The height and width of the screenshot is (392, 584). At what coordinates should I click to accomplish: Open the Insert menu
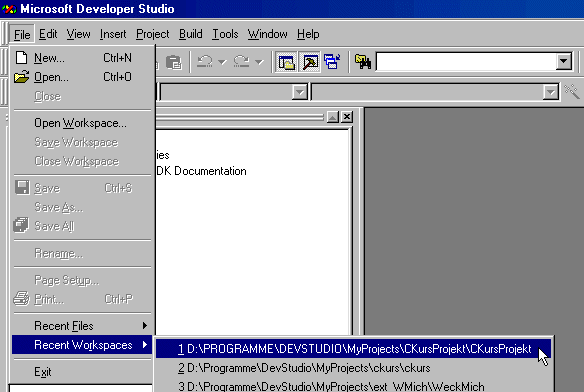point(113,34)
